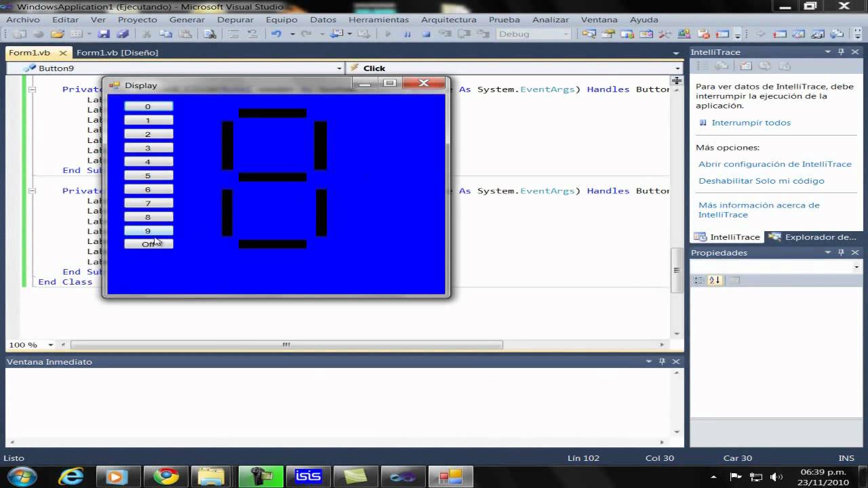Screen dimensions: 868x488
Task: Click the Open File folder toolbar icon
Action: (x=58, y=34)
